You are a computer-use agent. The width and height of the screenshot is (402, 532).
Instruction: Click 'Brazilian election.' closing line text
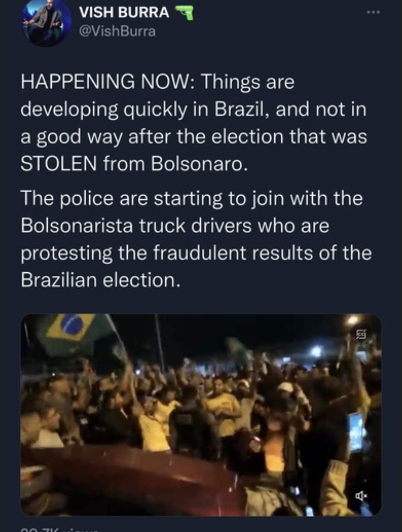pyautogui.click(x=100, y=280)
